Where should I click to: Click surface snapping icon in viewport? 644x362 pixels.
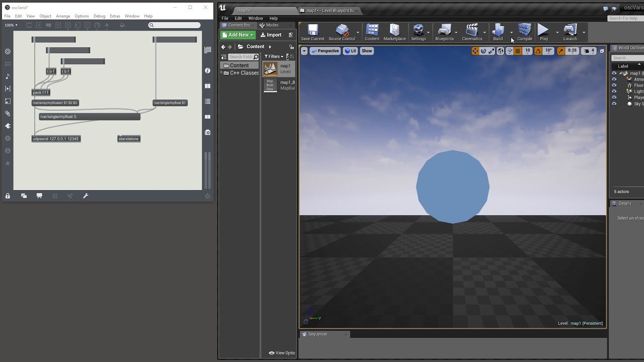click(509, 51)
